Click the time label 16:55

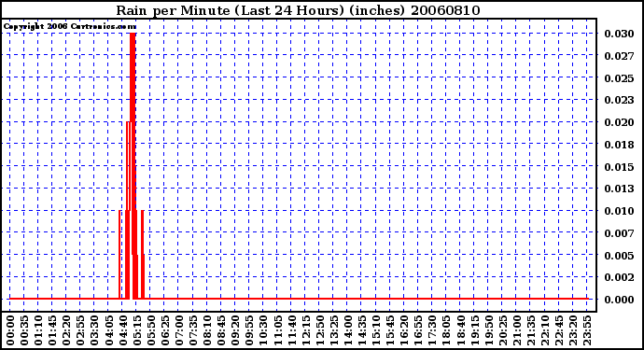(x=418, y=330)
